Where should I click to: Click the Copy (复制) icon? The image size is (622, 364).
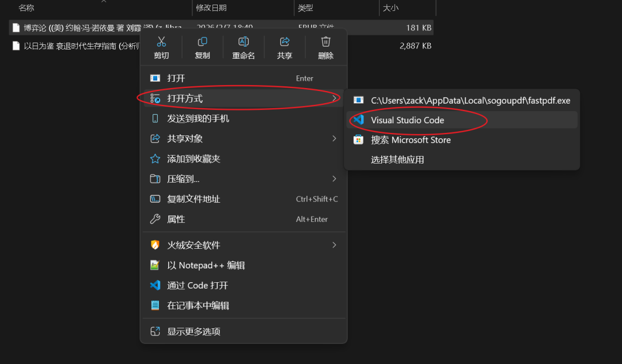[202, 42]
